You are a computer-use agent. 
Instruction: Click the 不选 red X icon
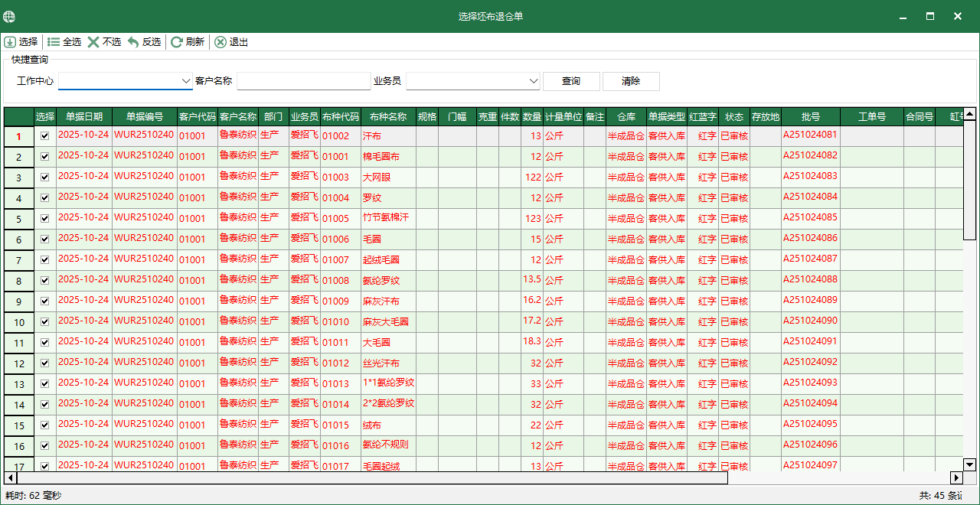tap(95, 42)
